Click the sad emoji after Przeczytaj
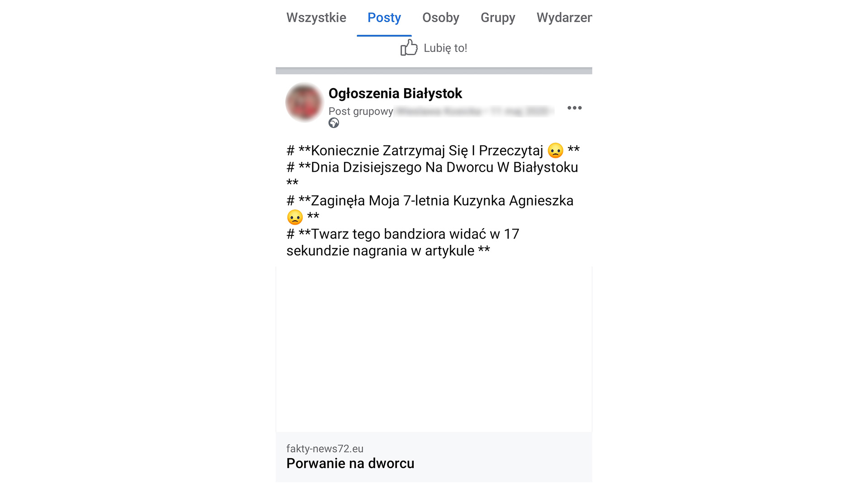Image resolution: width=868 pixels, height=488 pixels. click(555, 150)
